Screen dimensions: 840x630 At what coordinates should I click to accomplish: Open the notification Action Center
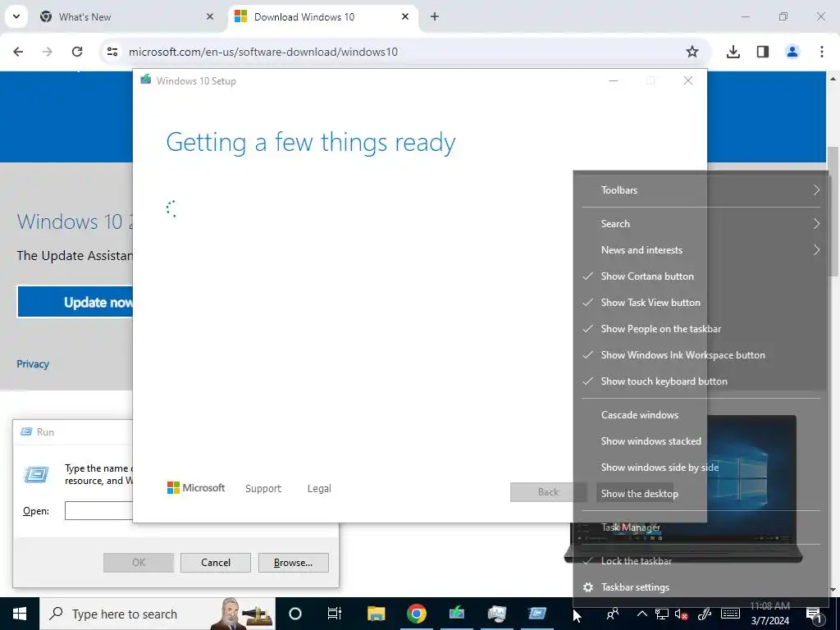[815, 614]
